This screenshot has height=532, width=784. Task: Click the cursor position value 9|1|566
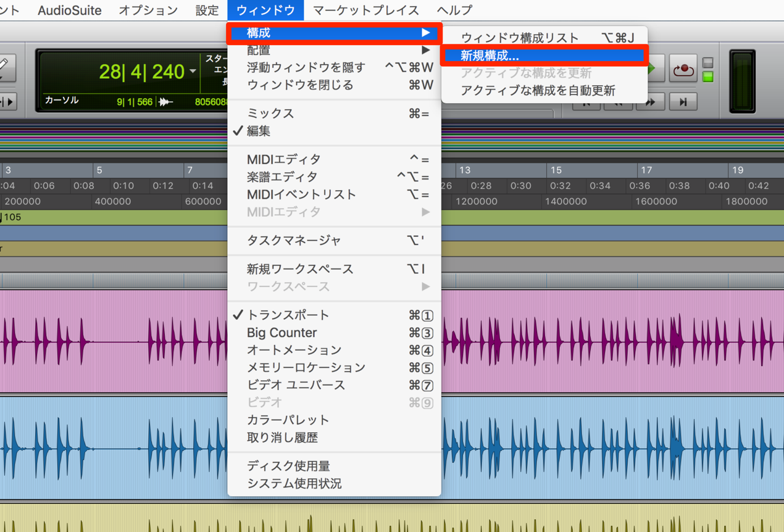(x=135, y=102)
